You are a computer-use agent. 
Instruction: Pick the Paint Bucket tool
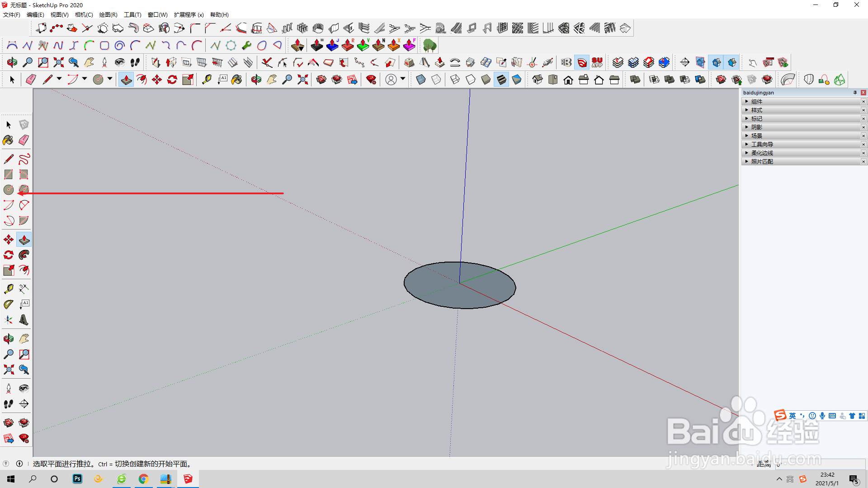(x=8, y=140)
